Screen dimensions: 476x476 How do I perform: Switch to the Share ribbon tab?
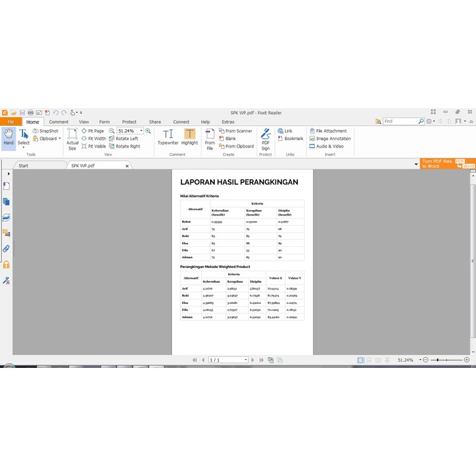[155, 122]
